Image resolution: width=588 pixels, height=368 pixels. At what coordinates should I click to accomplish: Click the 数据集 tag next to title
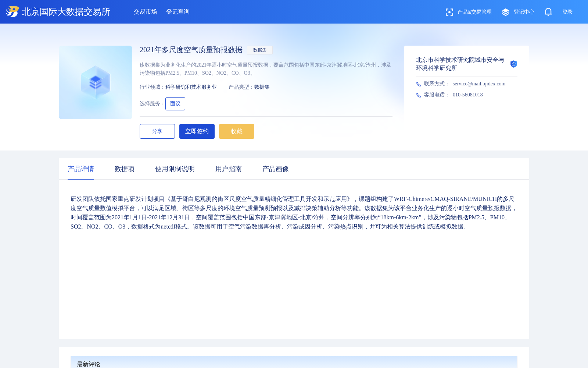click(x=260, y=50)
